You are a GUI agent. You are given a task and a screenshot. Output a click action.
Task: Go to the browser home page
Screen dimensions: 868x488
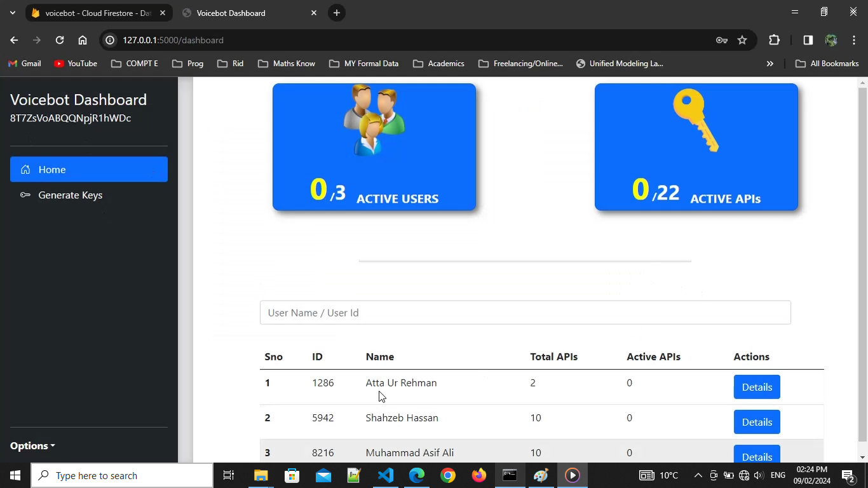[83, 40]
